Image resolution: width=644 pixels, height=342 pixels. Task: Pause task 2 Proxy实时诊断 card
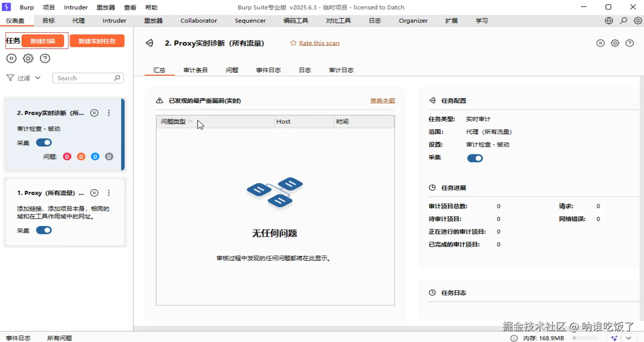tap(94, 113)
